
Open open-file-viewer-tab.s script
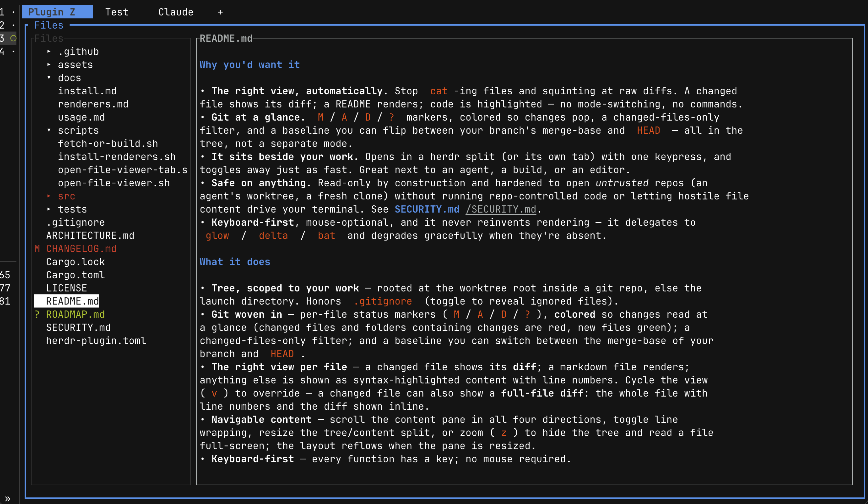pos(123,170)
